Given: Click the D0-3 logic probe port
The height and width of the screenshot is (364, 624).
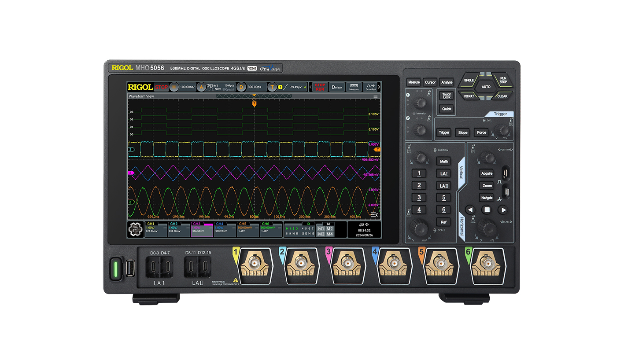Looking at the screenshot, I should pos(154,266).
